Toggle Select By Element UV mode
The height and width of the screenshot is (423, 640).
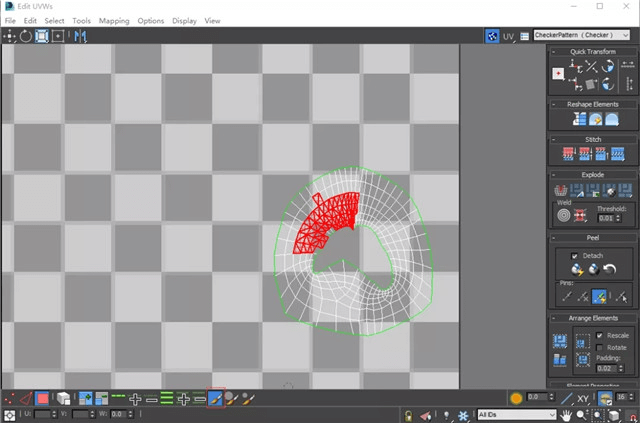pos(63,398)
